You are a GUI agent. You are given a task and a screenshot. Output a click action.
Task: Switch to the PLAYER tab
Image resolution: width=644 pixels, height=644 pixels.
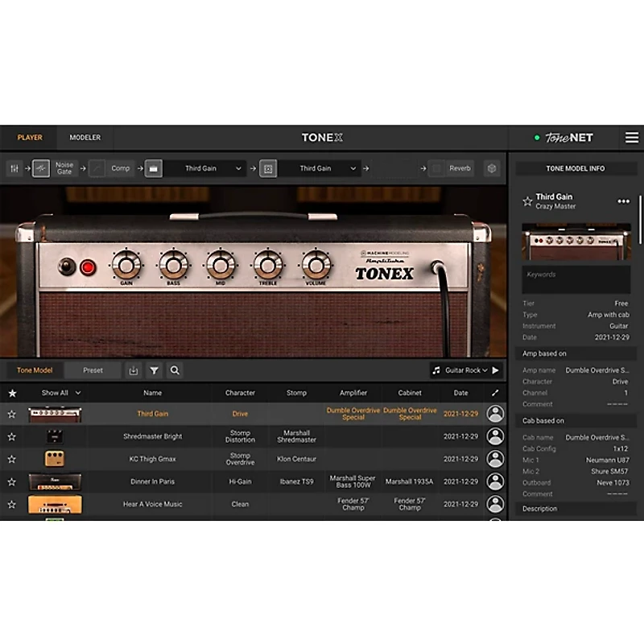pyautogui.click(x=30, y=138)
